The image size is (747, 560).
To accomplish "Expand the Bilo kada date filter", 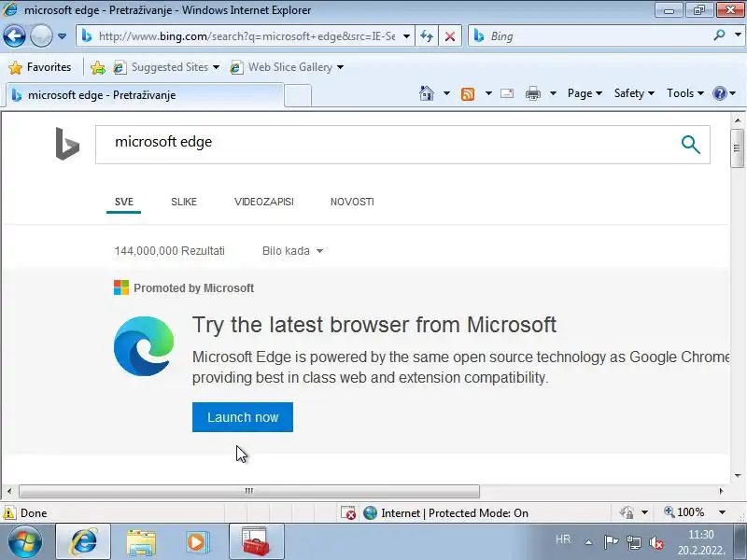I will click(292, 251).
